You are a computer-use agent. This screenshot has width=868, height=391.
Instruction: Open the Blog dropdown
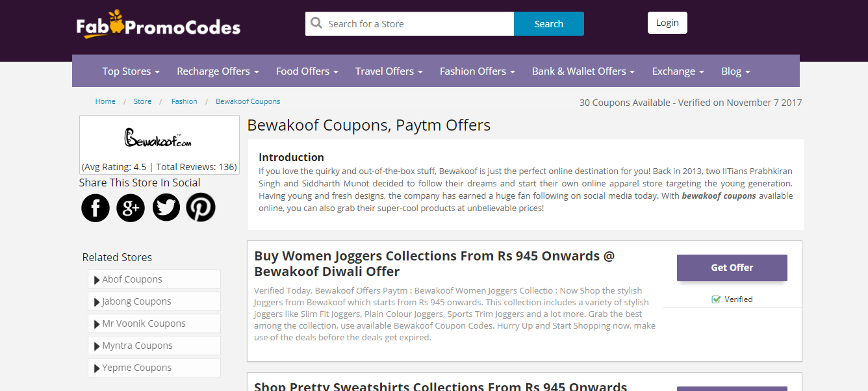point(735,71)
